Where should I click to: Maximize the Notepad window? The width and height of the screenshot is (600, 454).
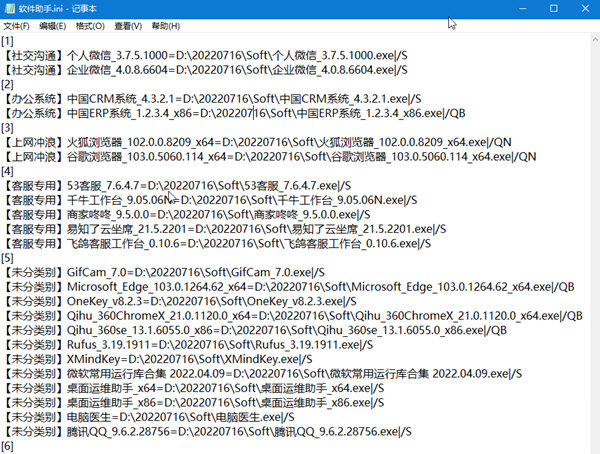[x=554, y=8]
